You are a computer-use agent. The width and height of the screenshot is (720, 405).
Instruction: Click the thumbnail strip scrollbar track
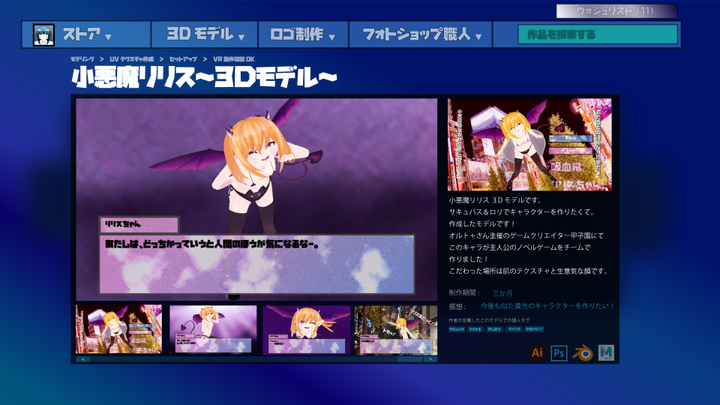[256, 360]
